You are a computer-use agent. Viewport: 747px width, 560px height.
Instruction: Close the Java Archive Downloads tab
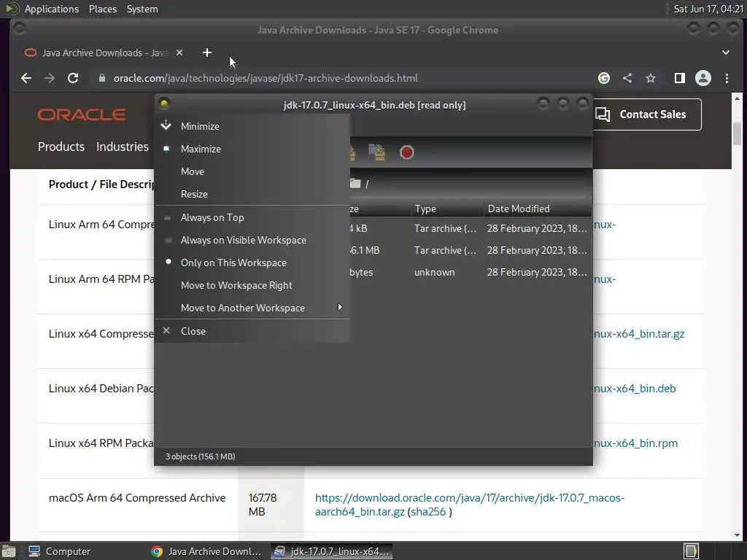[x=179, y=52]
